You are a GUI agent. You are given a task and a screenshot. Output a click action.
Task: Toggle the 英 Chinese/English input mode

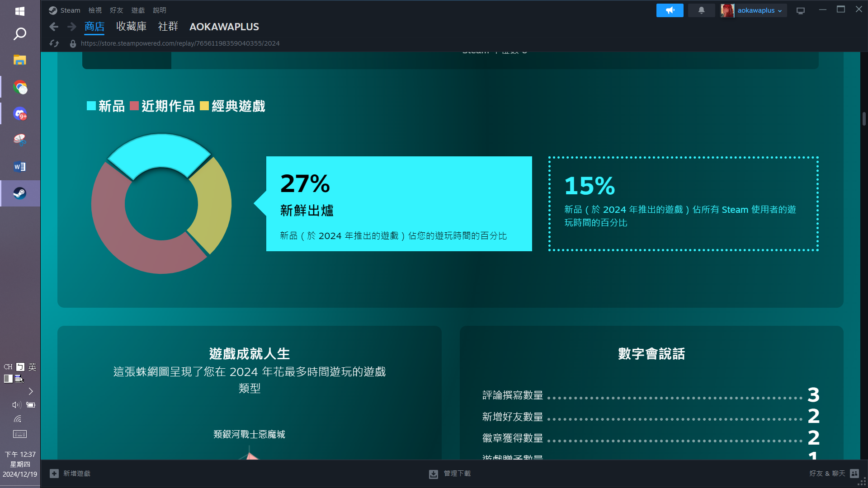point(32,367)
